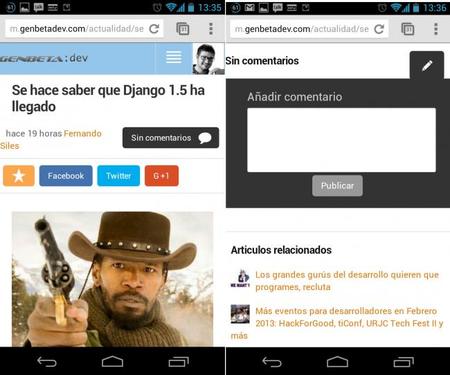Open the Sin comentarios speech bubble button
This screenshot has height=375, width=450.
pyautogui.click(x=171, y=138)
